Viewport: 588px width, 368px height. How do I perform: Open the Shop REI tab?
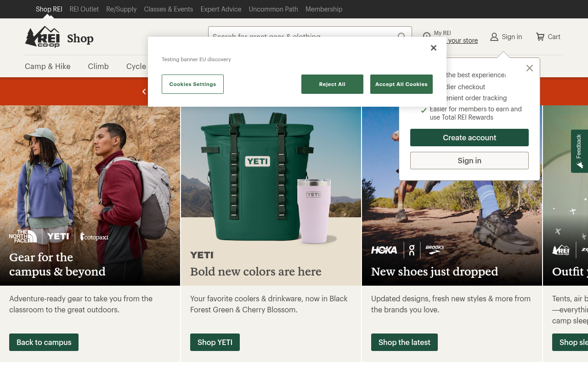pyautogui.click(x=49, y=9)
